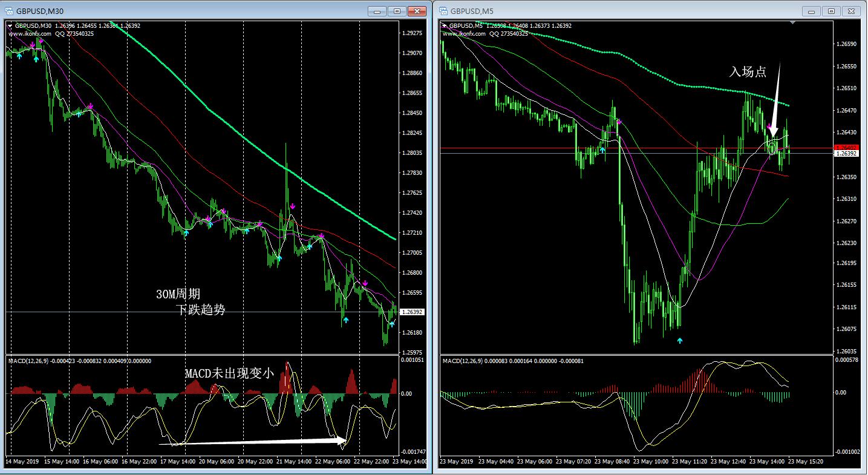868x475 pixels.
Task: Maximize the GBPUSD,M5 chart window
Action: (x=831, y=11)
